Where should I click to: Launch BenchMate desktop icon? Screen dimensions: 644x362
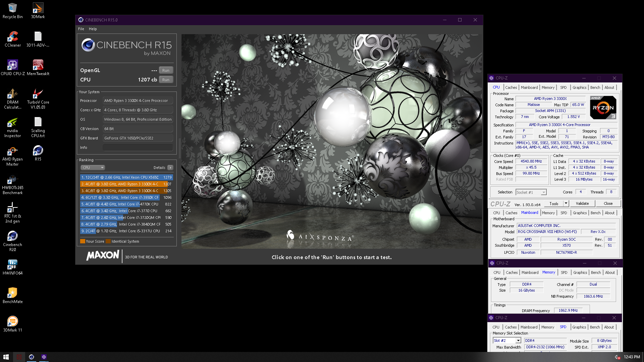click(x=12, y=296)
